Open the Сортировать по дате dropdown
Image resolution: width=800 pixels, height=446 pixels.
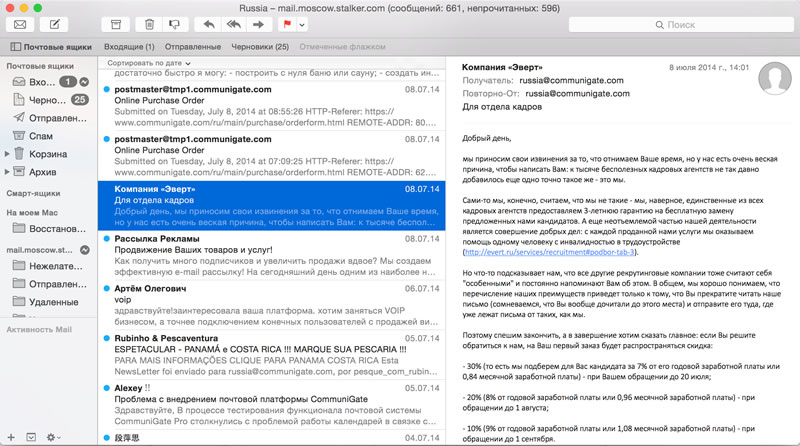tap(148, 63)
